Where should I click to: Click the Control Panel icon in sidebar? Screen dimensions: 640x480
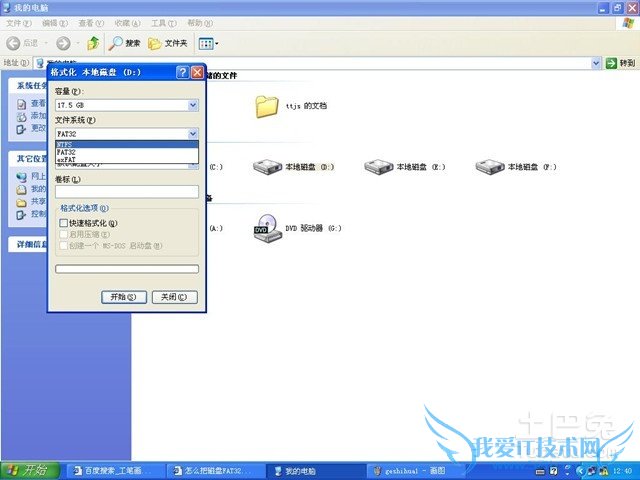pyautogui.click(x=21, y=215)
